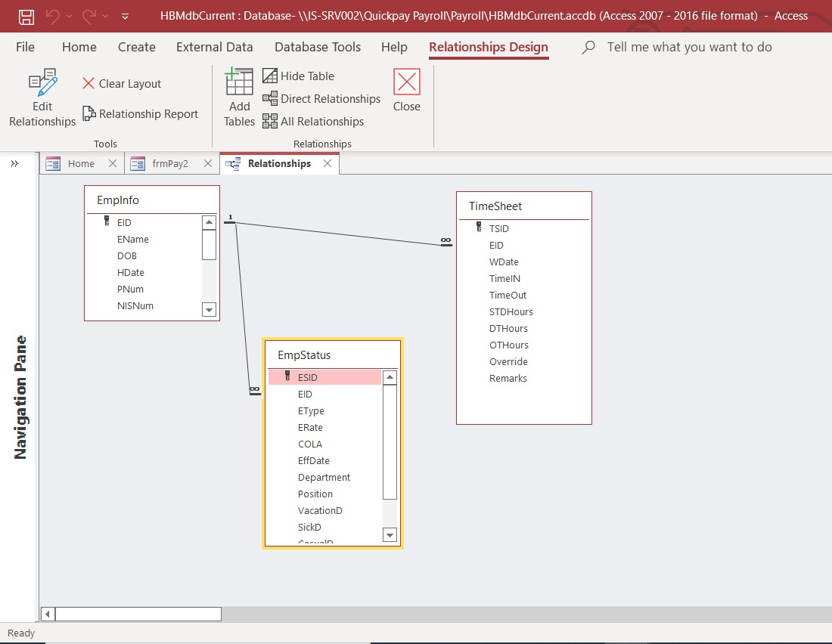The image size is (832, 644).
Task: Click Clear Layout in the ribbon
Action: tap(122, 84)
